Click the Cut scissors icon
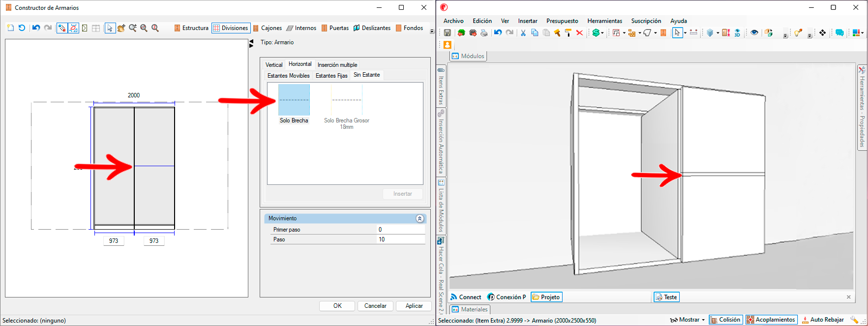 coord(523,33)
